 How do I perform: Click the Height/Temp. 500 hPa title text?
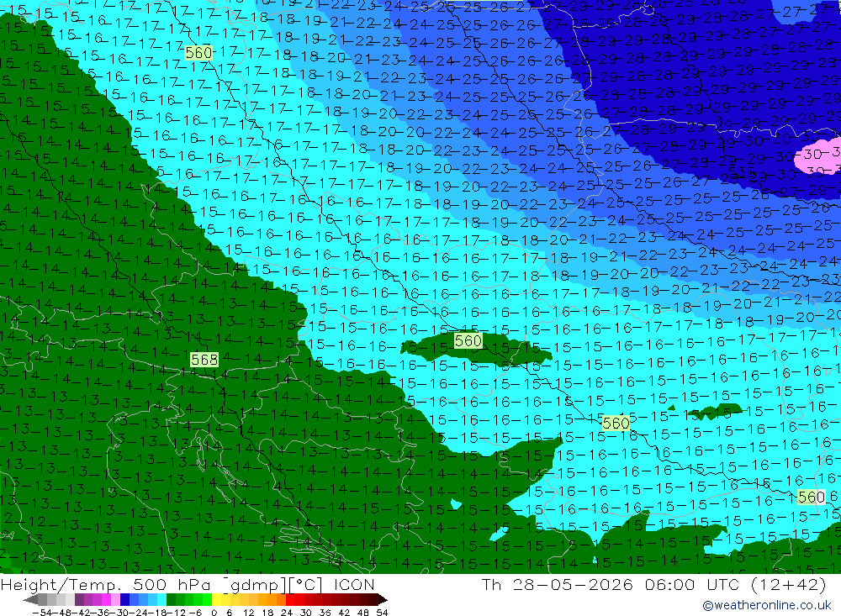(108, 584)
